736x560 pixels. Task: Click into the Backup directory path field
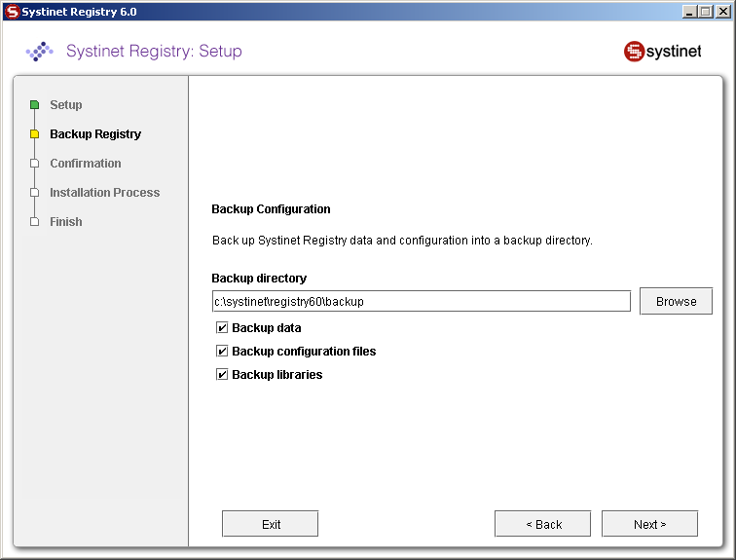421,301
